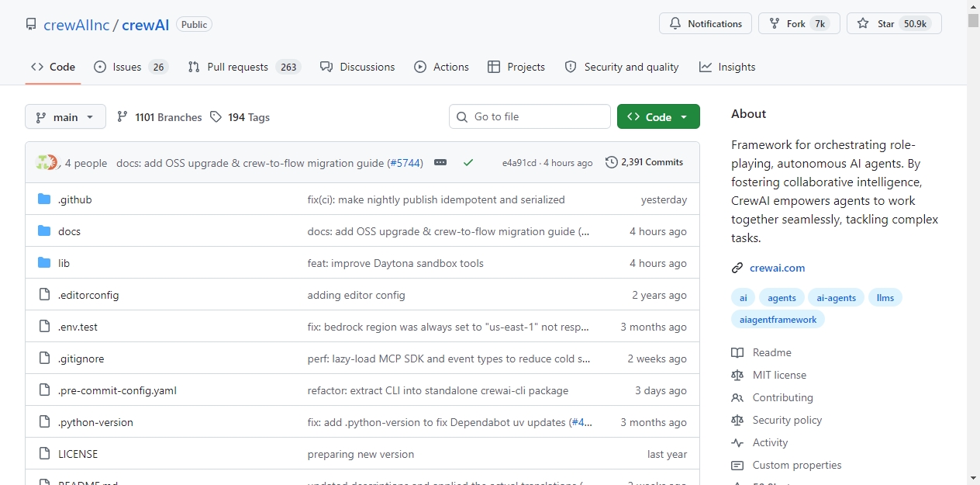The height and width of the screenshot is (485, 980).
Task: Open the Projects tab
Action: 516,68
